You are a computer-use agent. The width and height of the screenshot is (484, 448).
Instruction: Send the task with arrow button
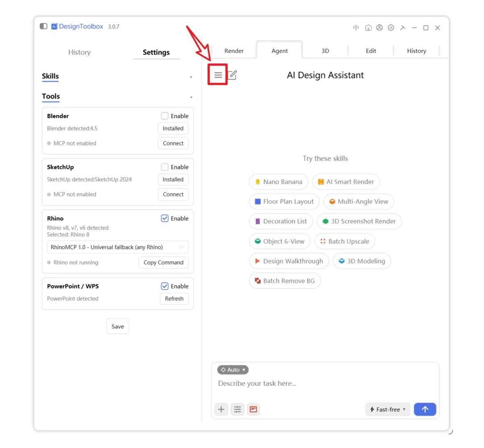tap(425, 410)
